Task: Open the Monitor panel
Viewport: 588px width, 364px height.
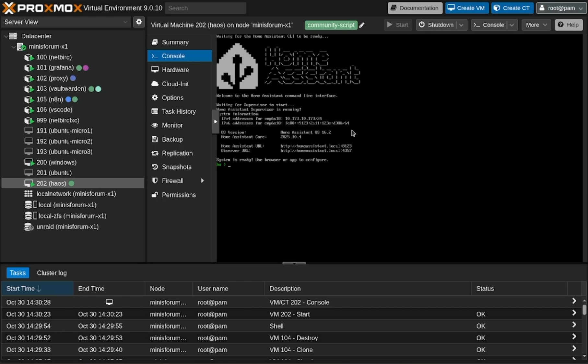Action: tap(172, 125)
